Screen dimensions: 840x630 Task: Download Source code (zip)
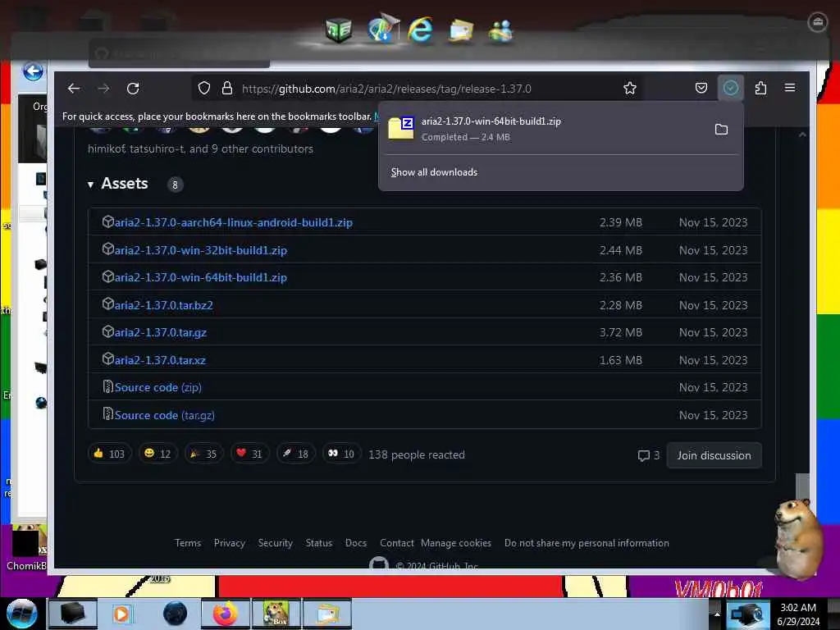[x=158, y=387]
